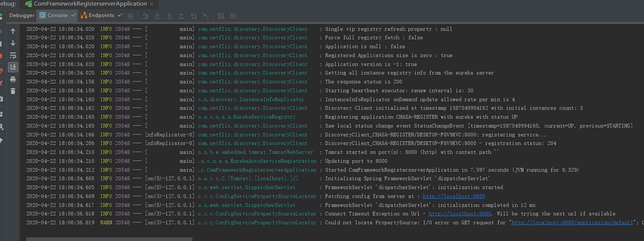This screenshot has height=241, width=644.
Task: Click the 'Application is null : false' log text
Action: [x=365, y=46]
